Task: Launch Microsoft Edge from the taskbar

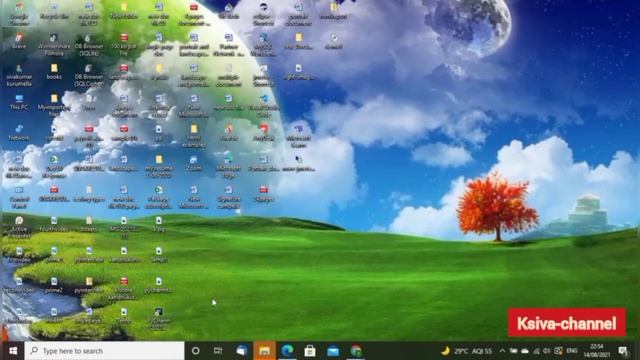Action: 287,351
